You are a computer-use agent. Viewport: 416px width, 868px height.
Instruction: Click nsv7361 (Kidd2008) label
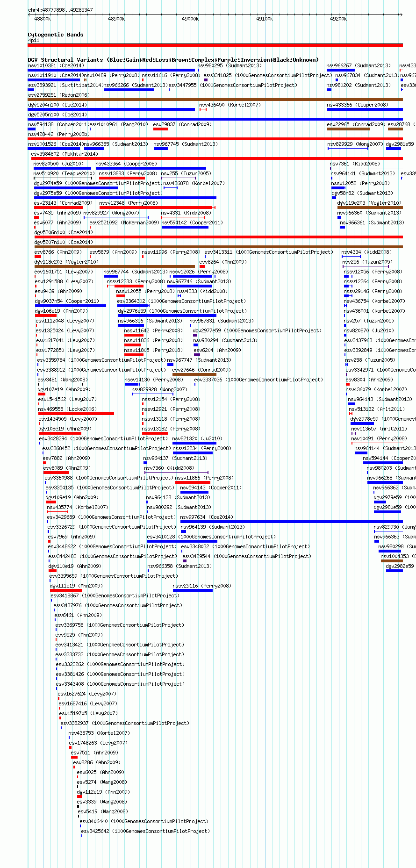coord(355,164)
